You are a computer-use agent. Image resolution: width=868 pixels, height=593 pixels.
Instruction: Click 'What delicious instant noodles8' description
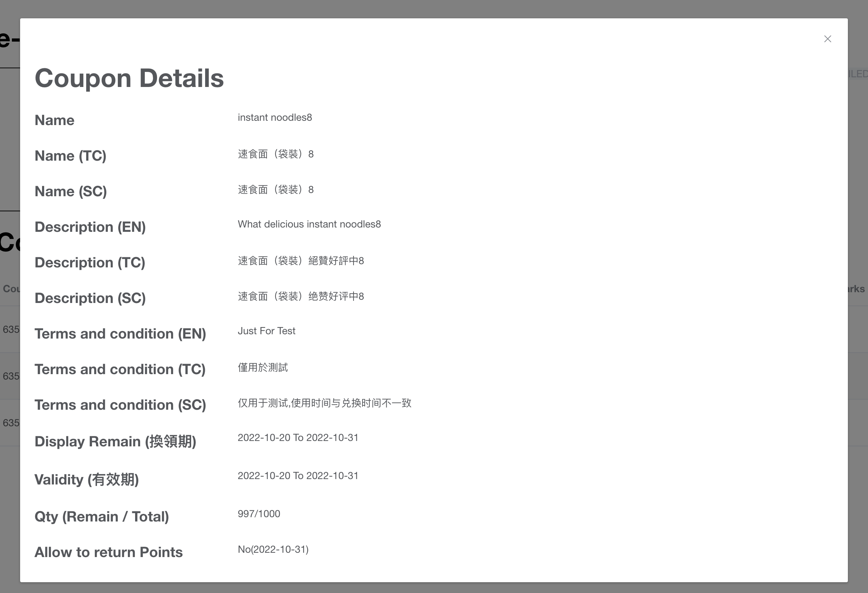click(309, 224)
